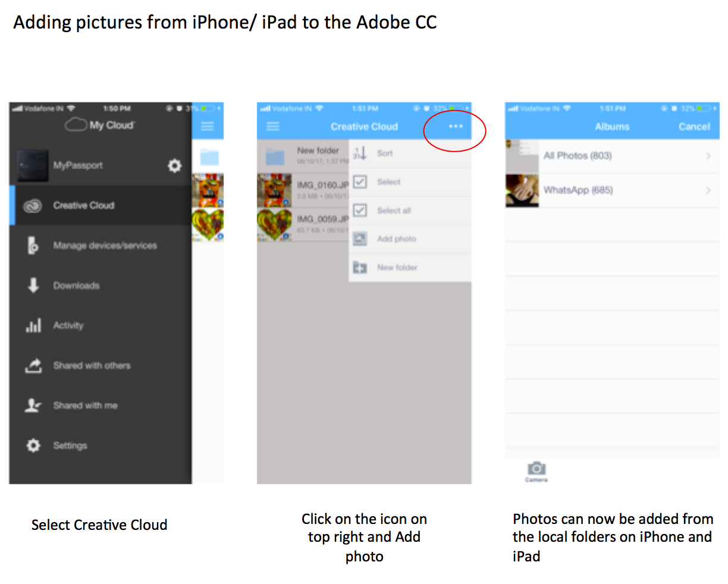Expand All Photos (803) album chevron
Screen dimensions: 728x584
tap(708, 156)
